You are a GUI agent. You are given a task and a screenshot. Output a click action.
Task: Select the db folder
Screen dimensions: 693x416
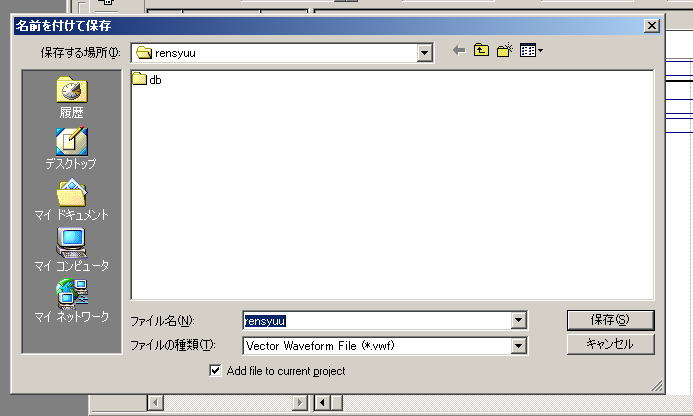147,80
